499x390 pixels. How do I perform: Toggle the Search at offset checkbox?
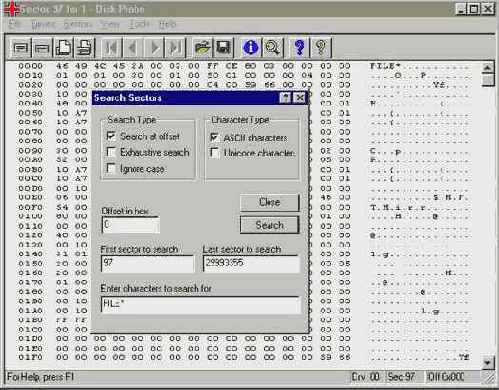[x=111, y=136]
